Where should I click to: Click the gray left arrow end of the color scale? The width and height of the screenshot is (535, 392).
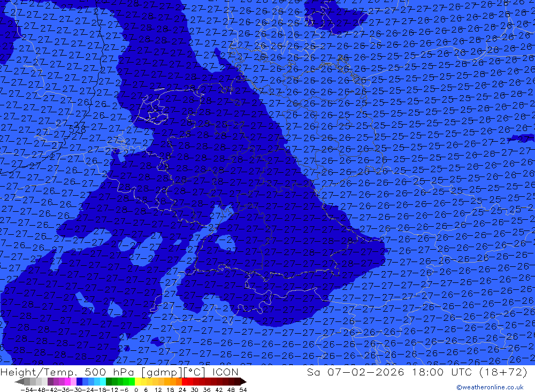point(19,382)
